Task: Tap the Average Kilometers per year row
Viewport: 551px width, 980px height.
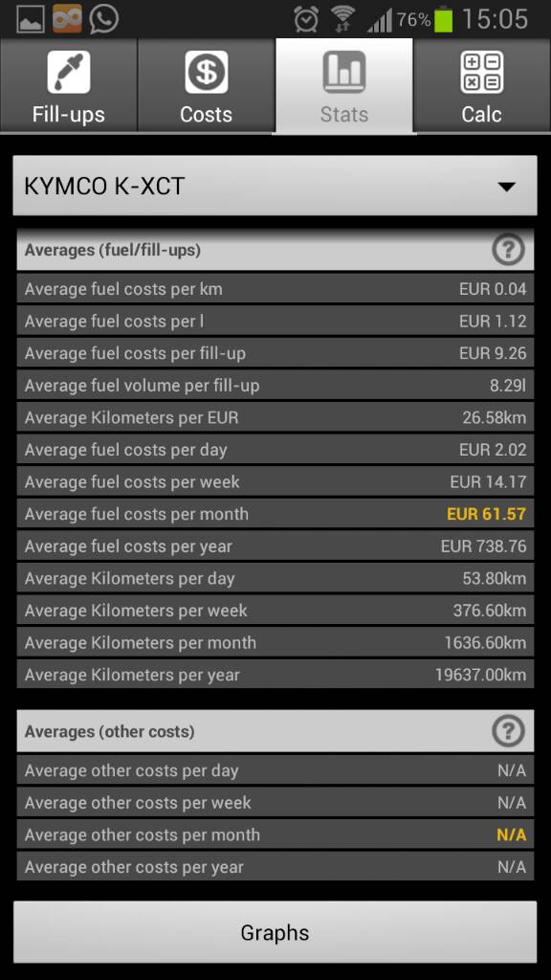Action: pyautogui.click(x=275, y=675)
